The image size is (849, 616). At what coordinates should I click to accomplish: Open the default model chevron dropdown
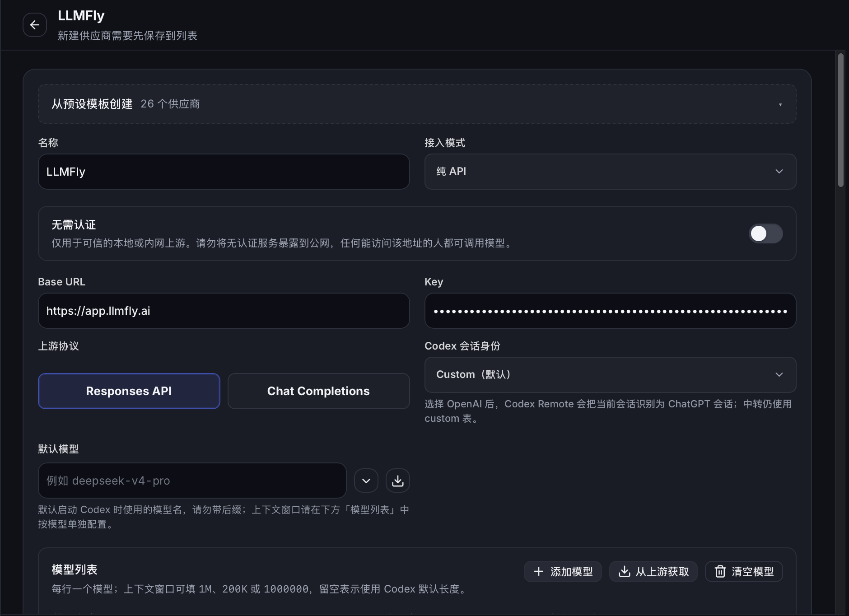click(x=366, y=481)
